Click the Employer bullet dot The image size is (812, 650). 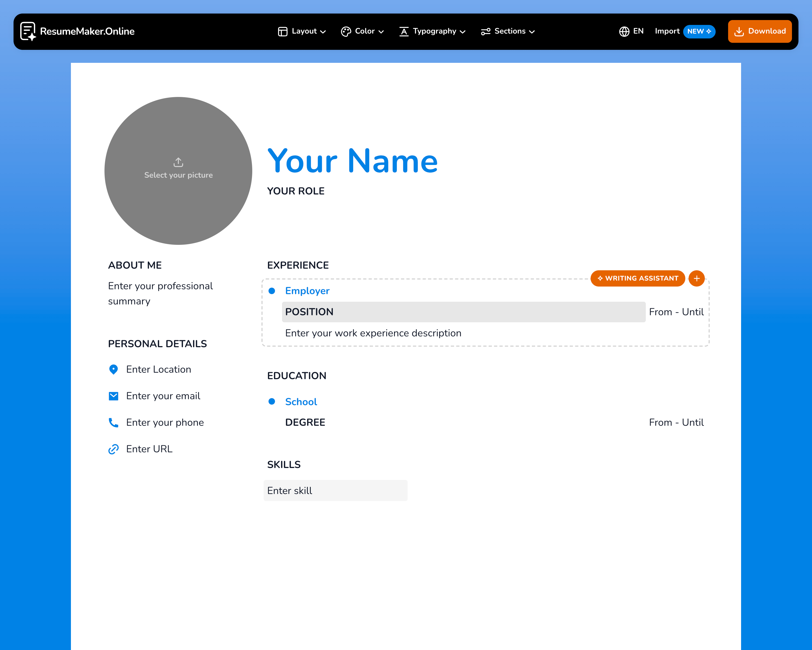271,291
